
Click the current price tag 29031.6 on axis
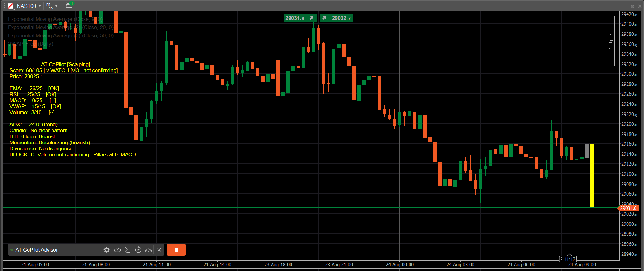pos(628,208)
